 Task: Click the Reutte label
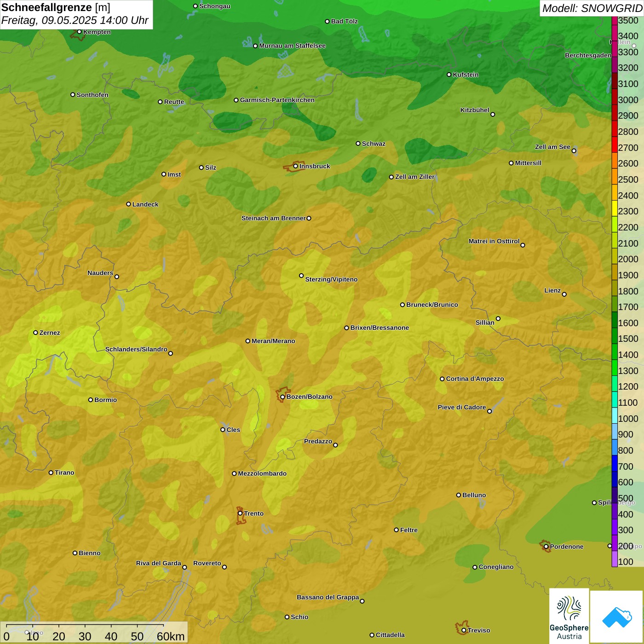tap(174, 102)
